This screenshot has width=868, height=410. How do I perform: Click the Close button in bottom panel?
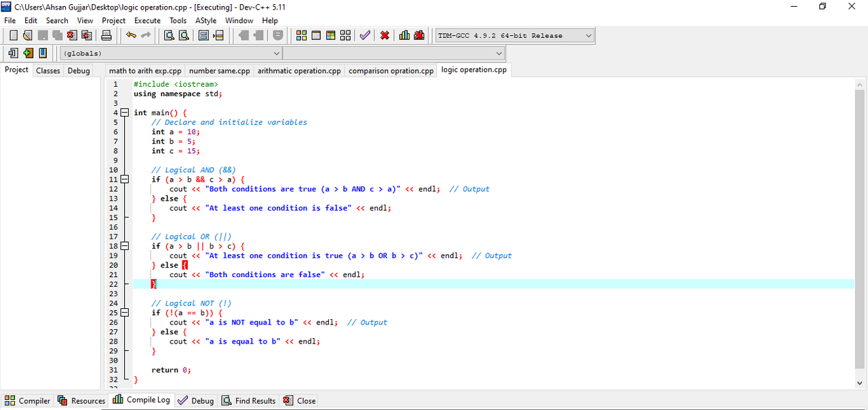tap(300, 401)
